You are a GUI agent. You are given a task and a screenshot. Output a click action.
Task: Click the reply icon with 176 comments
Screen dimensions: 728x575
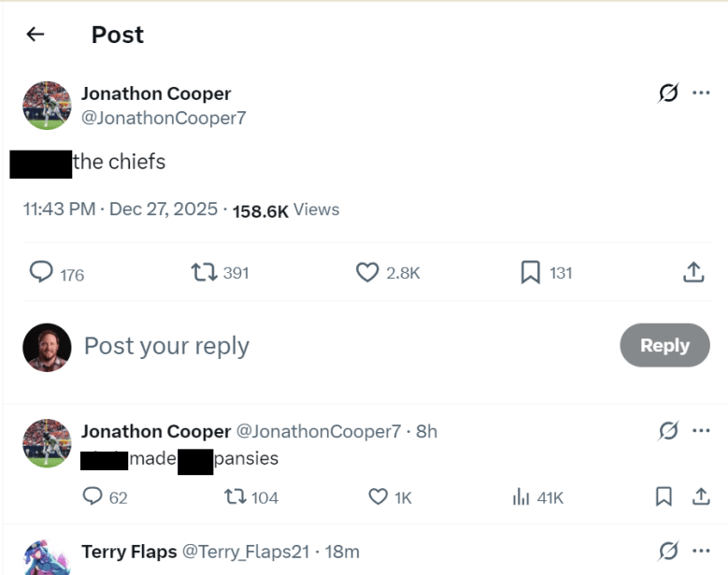[x=41, y=272]
